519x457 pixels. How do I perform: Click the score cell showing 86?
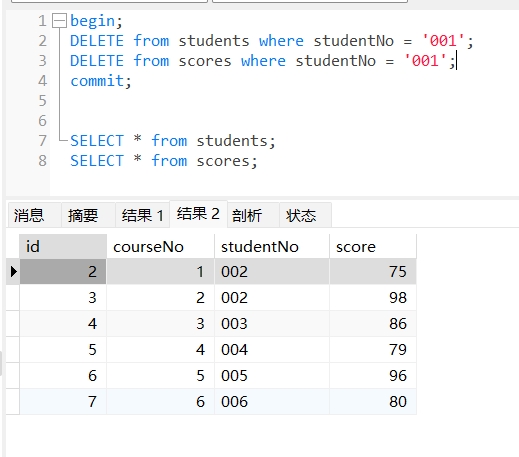point(373,324)
